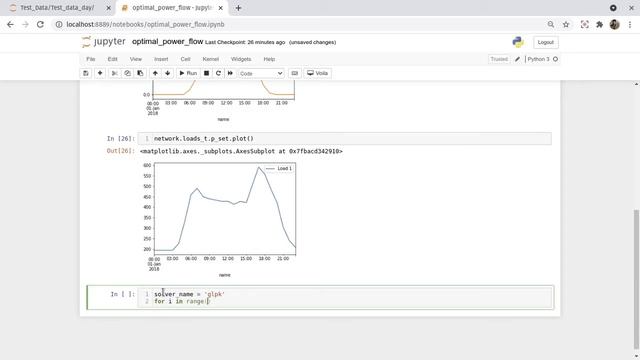This screenshot has height=360, width=640.
Task: Click the Load 1 plot legend
Action: [279, 169]
